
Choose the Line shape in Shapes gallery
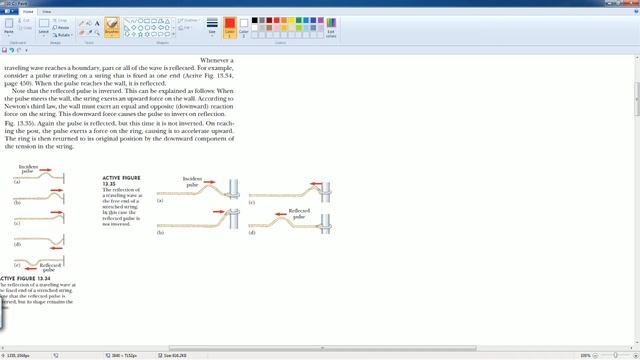[127, 21]
